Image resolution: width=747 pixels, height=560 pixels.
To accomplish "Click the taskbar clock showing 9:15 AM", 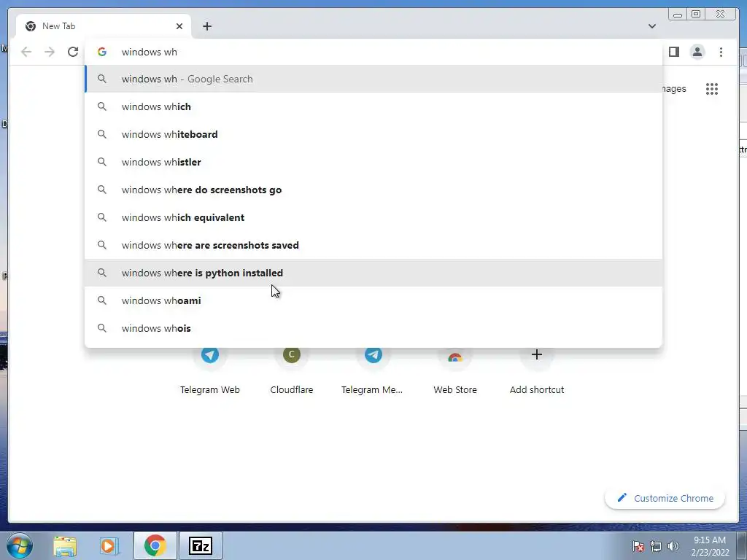I will (710, 546).
